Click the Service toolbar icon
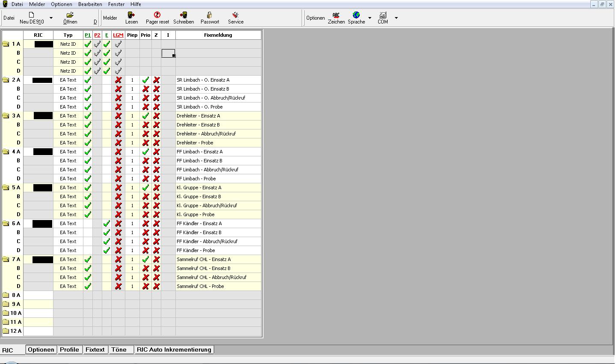This screenshot has height=364, width=616. (x=235, y=15)
